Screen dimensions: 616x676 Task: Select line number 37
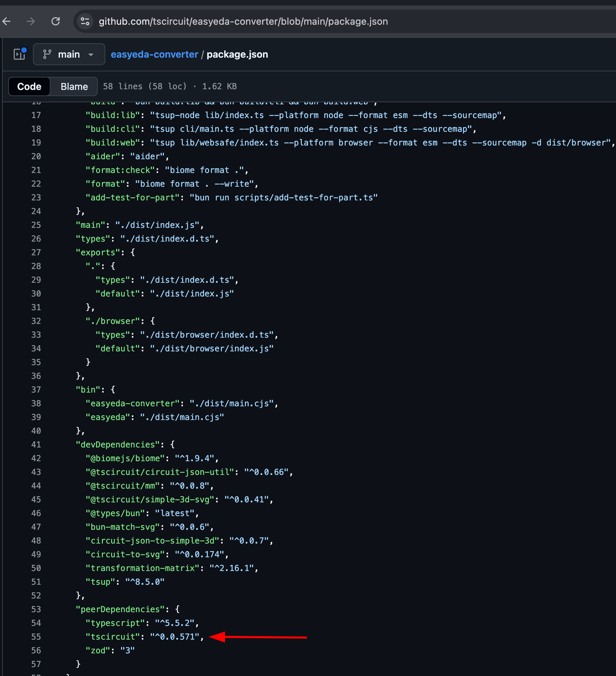(x=36, y=390)
